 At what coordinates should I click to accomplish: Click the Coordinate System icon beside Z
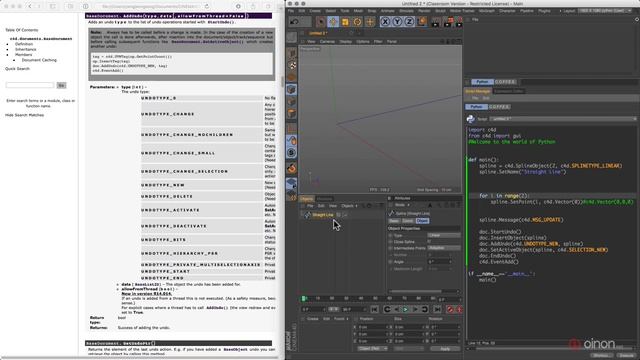point(422,21)
